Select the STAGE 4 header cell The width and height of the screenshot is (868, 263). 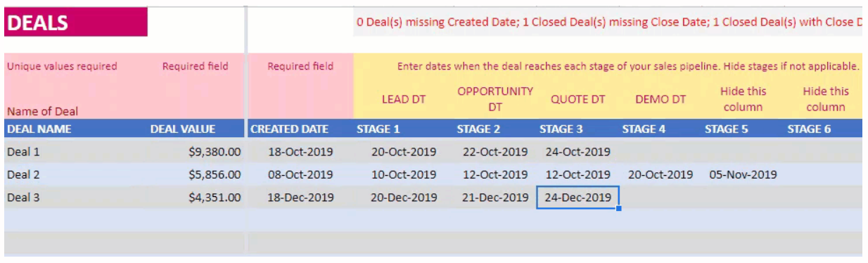click(x=660, y=129)
